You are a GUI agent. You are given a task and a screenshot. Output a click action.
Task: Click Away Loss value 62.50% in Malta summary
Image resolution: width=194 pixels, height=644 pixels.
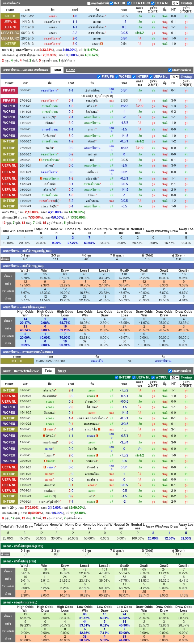point(186,538)
